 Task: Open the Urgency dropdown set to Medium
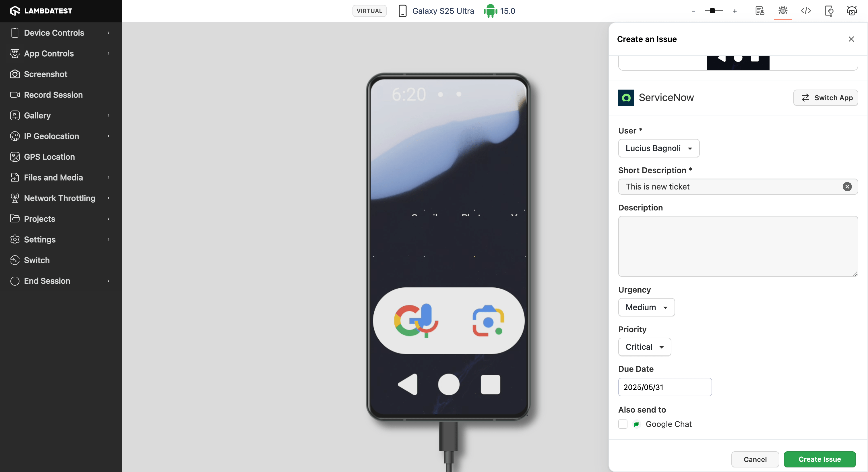(x=646, y=307)
